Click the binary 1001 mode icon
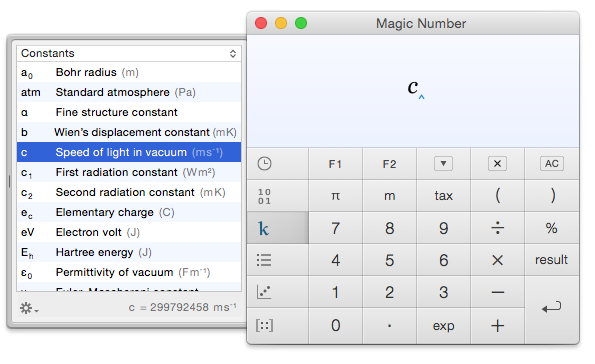The height and width of the screenshot is (364, 595). coord(264,196)
